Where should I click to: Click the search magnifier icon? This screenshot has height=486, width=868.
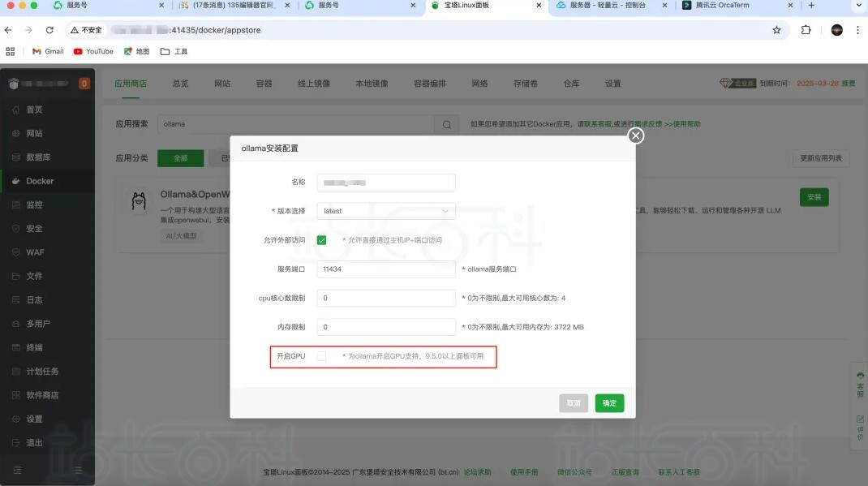tap(447, 125)
